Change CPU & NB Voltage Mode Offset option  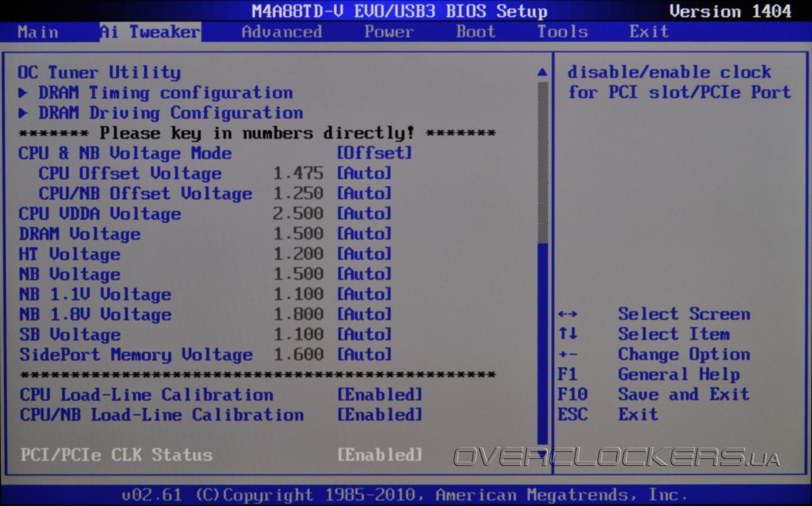pyautogui.click(x=374, y=153)
